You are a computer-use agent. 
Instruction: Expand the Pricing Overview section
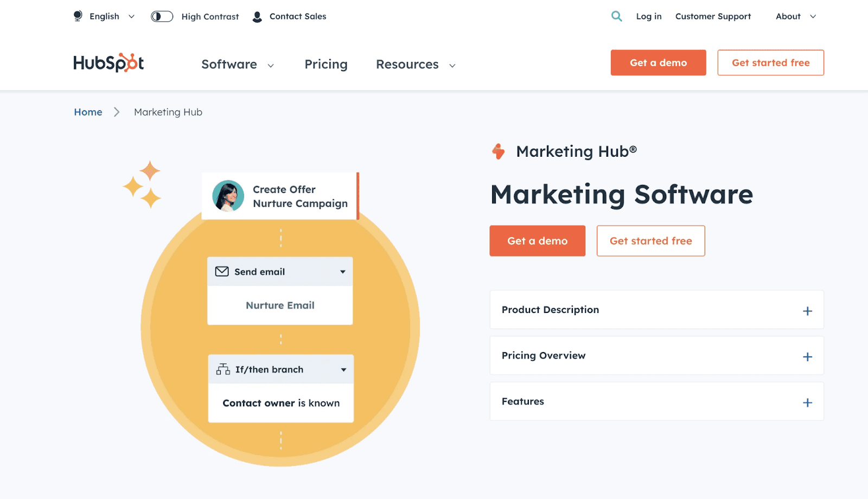pos(656,355)
